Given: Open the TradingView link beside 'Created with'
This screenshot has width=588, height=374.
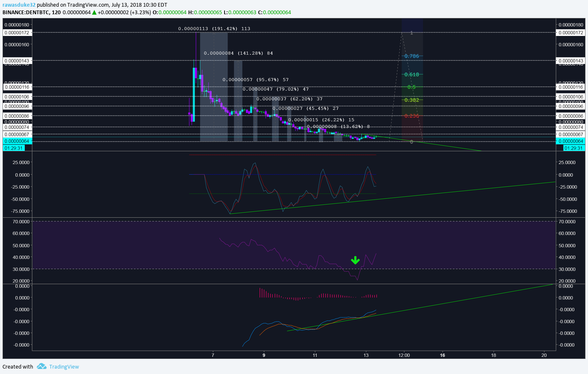Looking at the screenshot, I should [64, 366].
